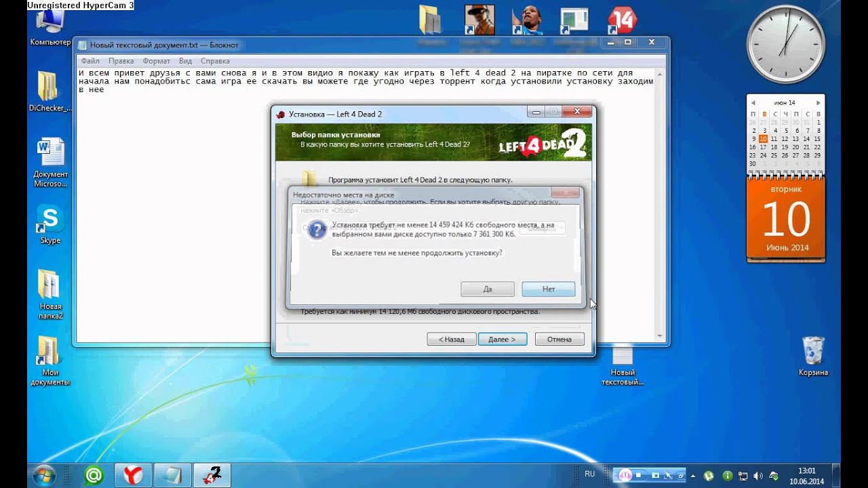Open green info tray icon
Image resolution: width=868 pixels, height=488 pixels.
click(x=728, y=476)
